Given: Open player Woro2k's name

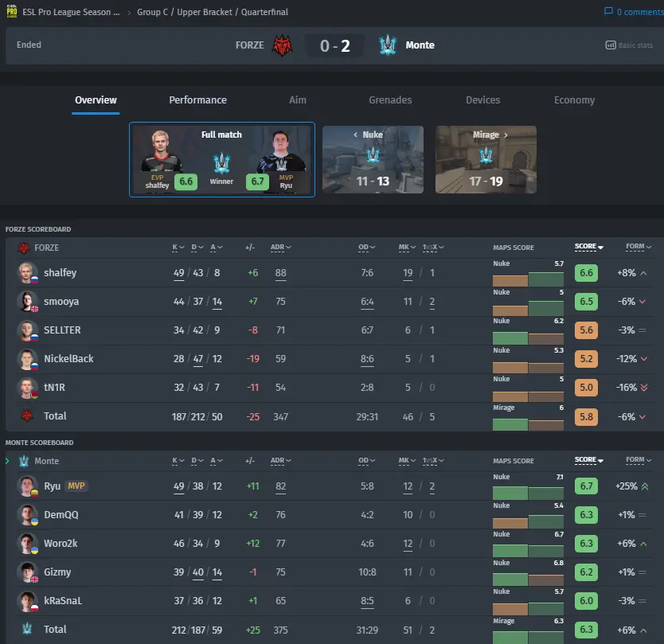Looking at the screenshot, I should click(61, 544).
